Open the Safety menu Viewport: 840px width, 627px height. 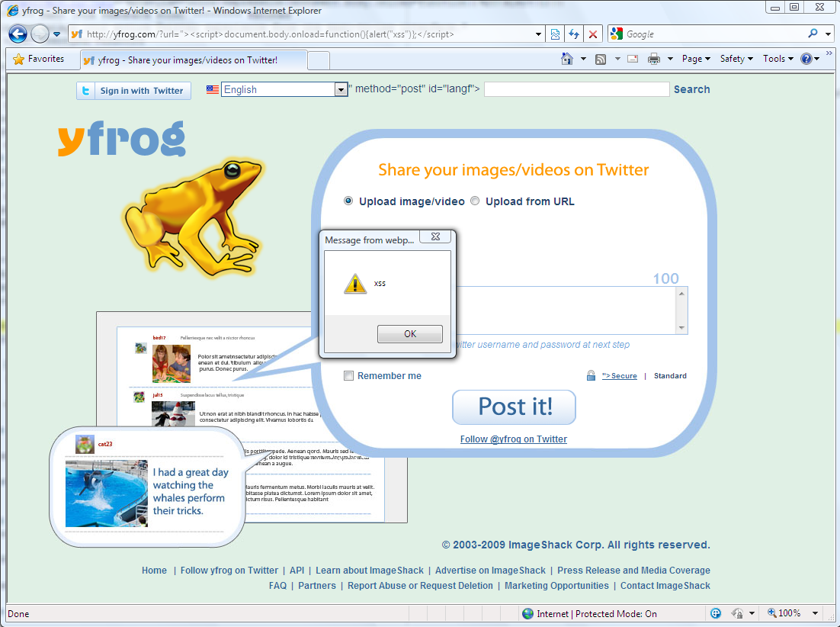pyautogui.click(x=736, y=59)
